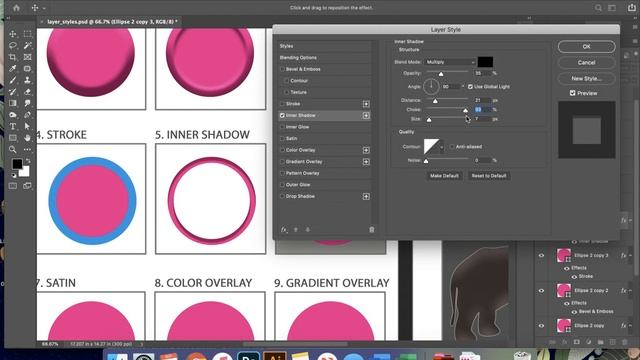Image resolution: width=640 pixels, height=360 pixels.
Task: Add layer mask icon in Layers panel
Action: coord(577,342)
